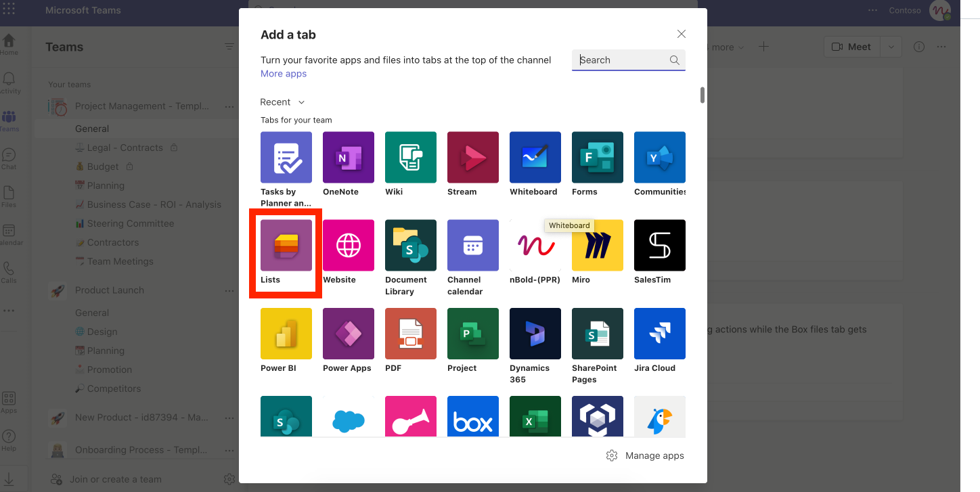The image size is (980, 492).
Task: Select the Dynamics 365 app icon
Action: click(x=535, y=334)
